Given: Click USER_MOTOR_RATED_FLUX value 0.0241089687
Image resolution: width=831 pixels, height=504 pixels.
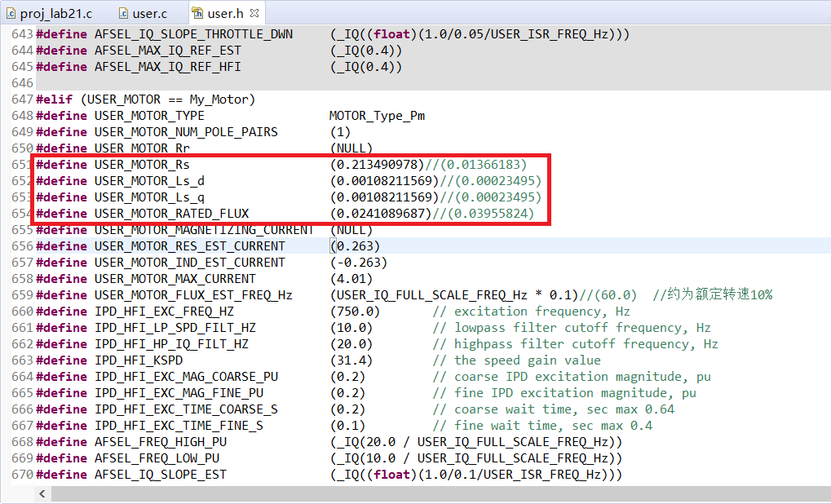Looking at the screenshot, I should click(x=381, y=214).
